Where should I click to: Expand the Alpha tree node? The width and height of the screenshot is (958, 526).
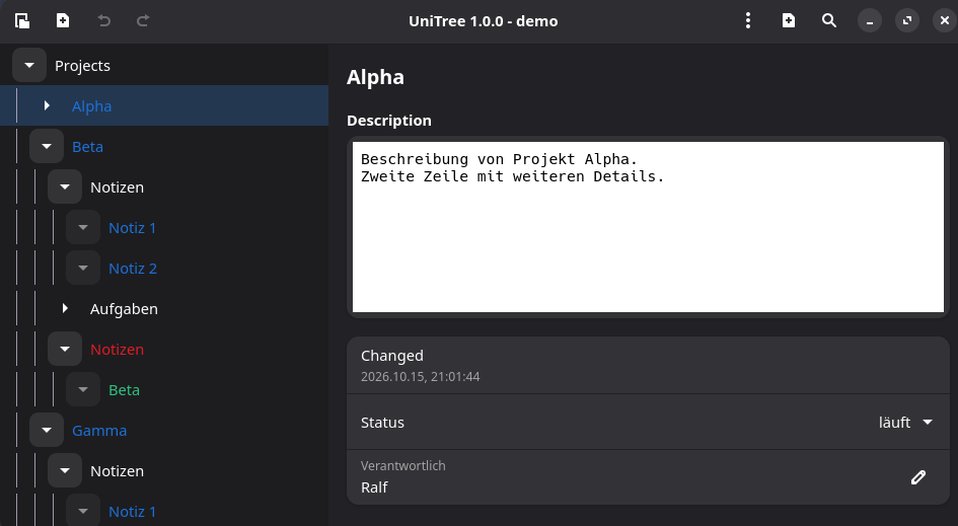coord(46,106)
